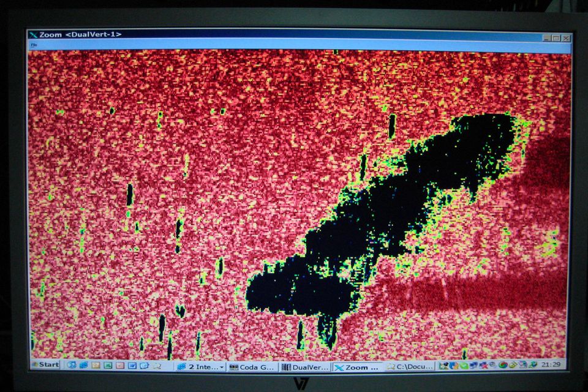The width and height of the screenshot is (588, 392).
Task: Click the first system tray icon
Action: 443,366
